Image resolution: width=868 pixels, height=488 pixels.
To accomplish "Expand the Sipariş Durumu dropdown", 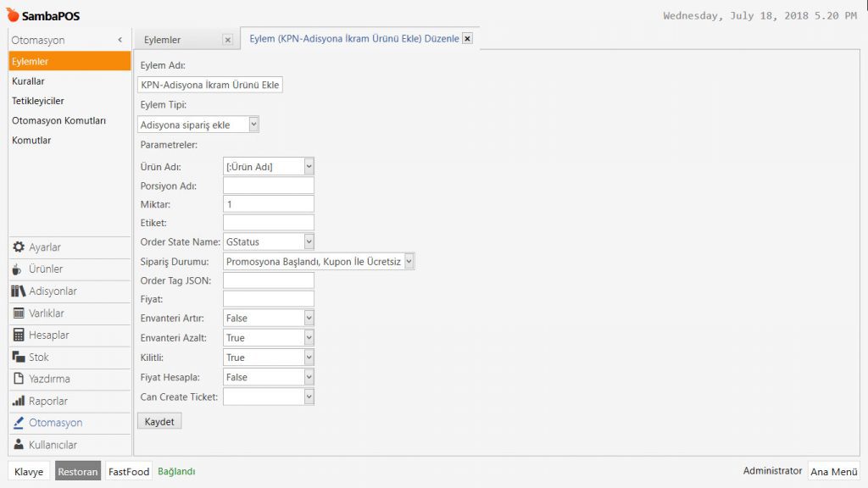I will [409, 262].
